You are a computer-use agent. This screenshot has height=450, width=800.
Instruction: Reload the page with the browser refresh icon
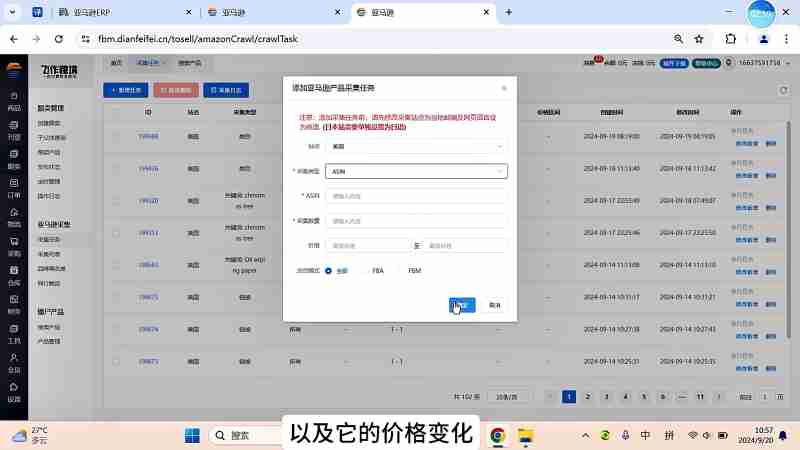[59, 39]
